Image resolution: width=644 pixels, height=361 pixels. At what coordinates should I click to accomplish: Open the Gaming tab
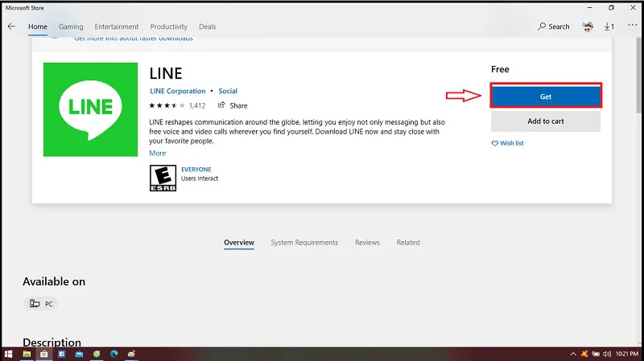pos(71,27)
